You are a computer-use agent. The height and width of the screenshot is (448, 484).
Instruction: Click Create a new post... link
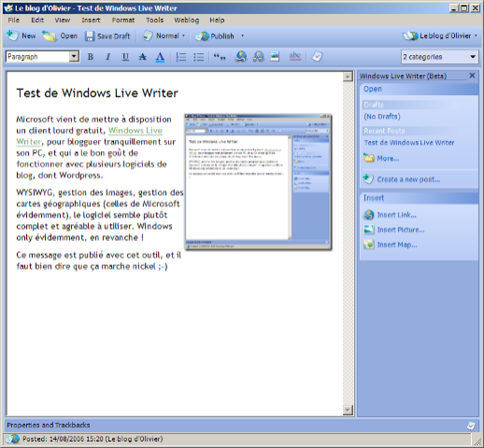pyautogui.click(x=408, y=179)
